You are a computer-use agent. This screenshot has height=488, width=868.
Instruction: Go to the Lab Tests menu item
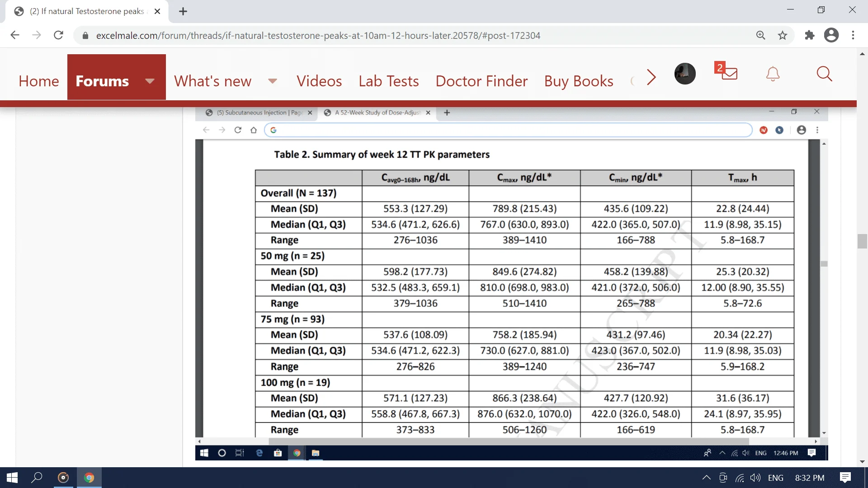coord(388,81)
